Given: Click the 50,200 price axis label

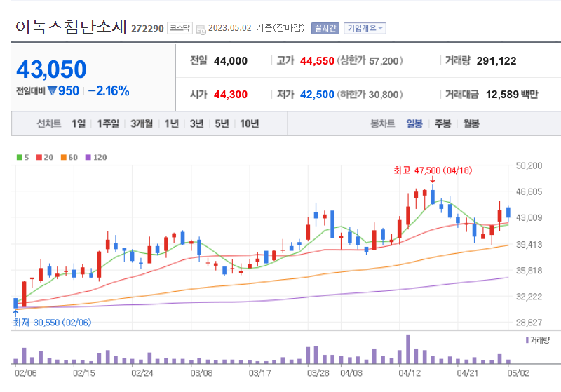Looking at the screenshot, I should (529, 165).
